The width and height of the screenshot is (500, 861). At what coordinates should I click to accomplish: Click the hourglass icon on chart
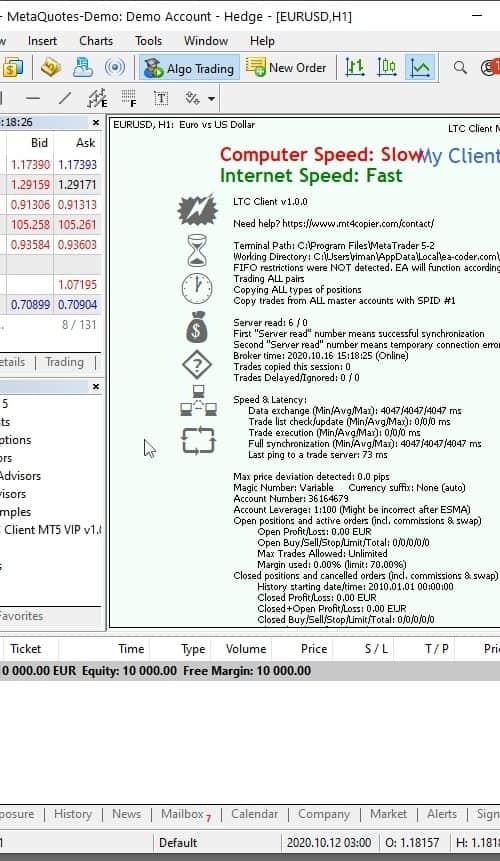[x=197, y=250]
